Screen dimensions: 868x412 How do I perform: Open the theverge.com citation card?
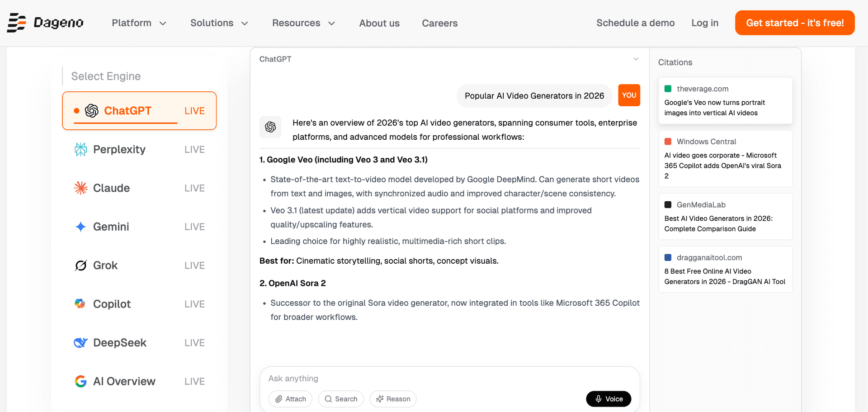tap(725, 100)
